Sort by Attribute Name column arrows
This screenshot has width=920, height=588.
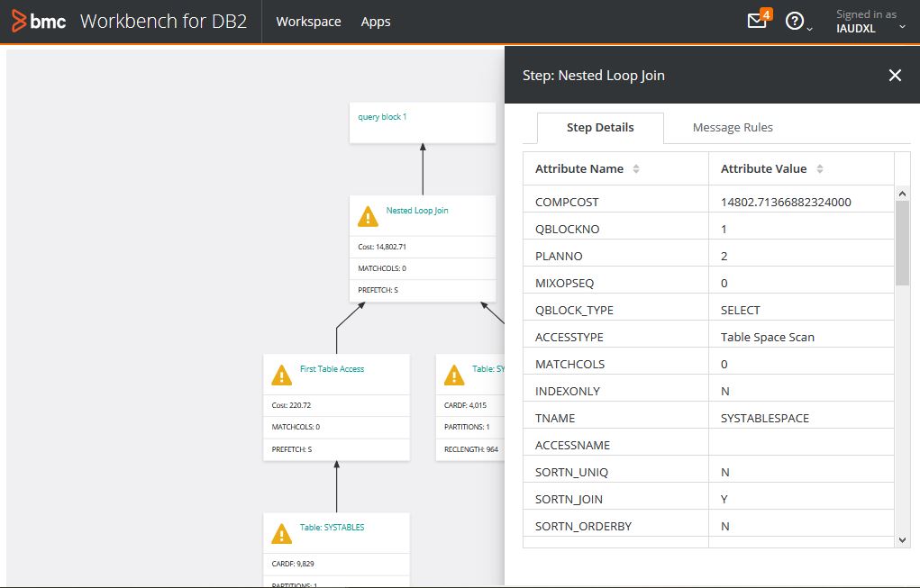click(x=636, y=169)
